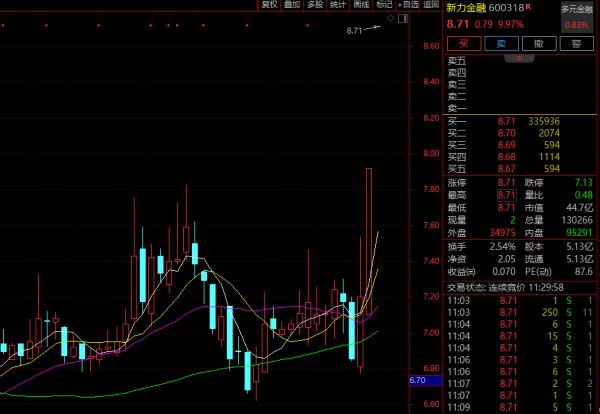The width and height of the screenshot is (600, 414).
Task: Select the 11:04 trade with volume 15
Action: pos(520,337)
